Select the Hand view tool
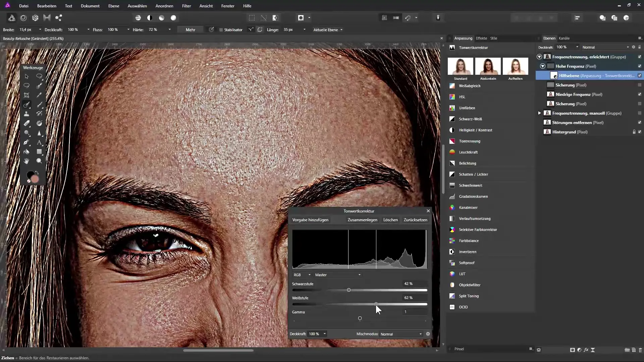 (x=26, y=161)
